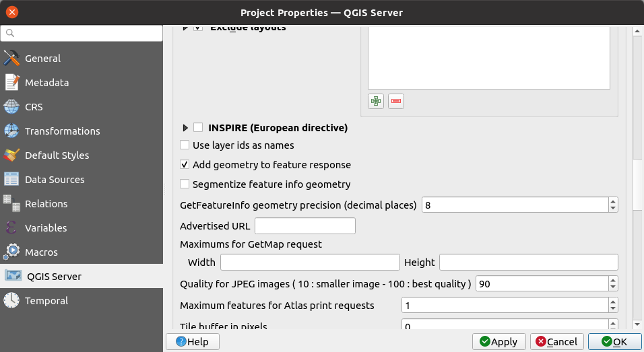Click the Advertised URL field
The image size is (644, 352).
(305, 226)
